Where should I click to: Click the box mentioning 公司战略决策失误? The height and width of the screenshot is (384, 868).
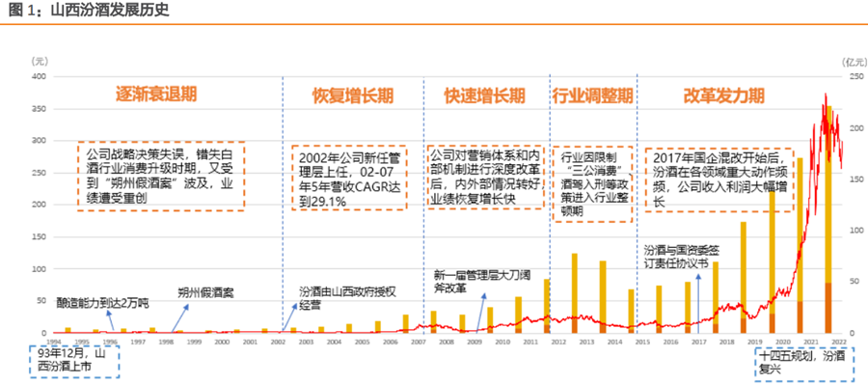pyautogui.click(x=161, y=177)
